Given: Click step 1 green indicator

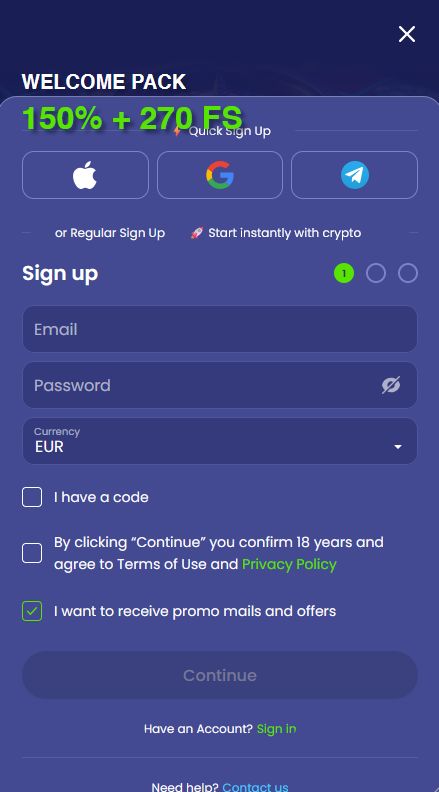Looking at the screenshot, I should click(344, 273).
